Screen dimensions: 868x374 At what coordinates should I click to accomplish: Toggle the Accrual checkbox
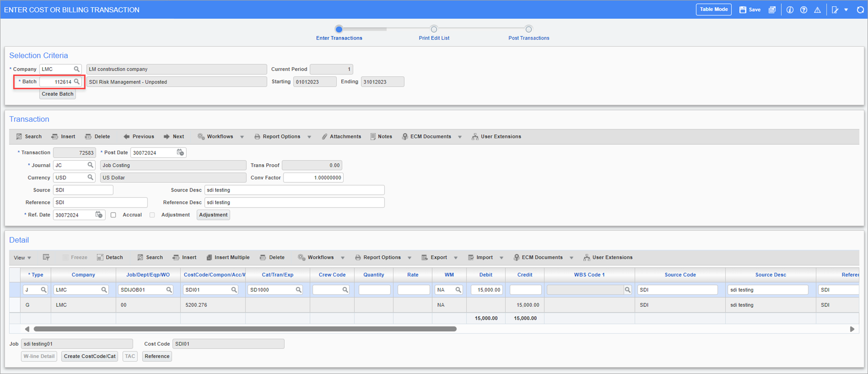113,215
